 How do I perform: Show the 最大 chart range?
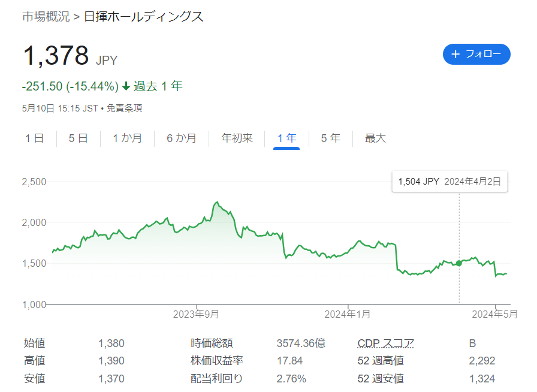[x=375, y=138]
